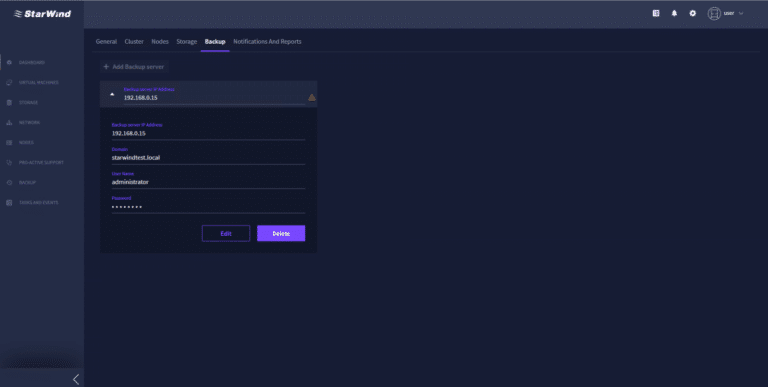The image size is (768, 387).
Task: Click the Backup server IP Address field
Action: tap(208, 131)
